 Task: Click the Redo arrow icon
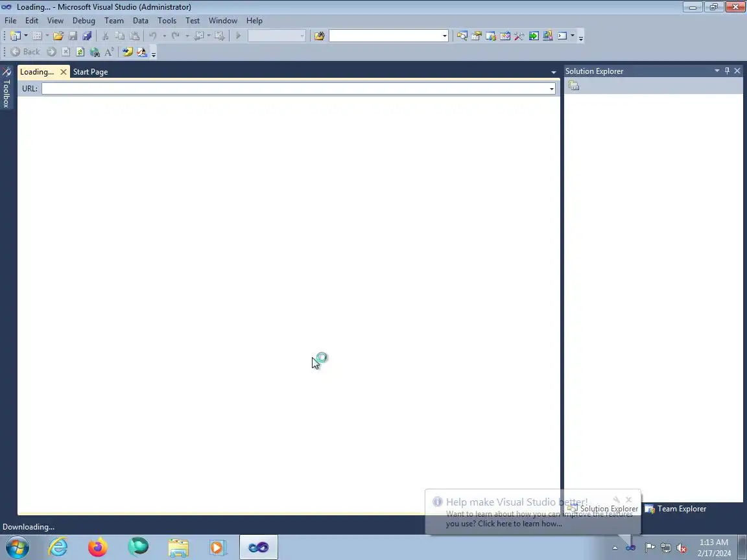click(x=176, y=36)
